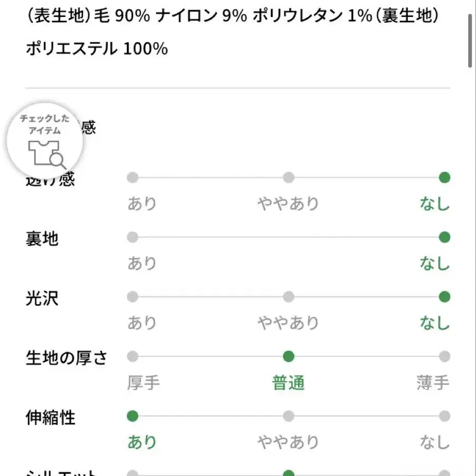This screenshot has height=476, width=476.
Task: Select 裏地 'あり' slider dot
Action: (x=133, y=237)
